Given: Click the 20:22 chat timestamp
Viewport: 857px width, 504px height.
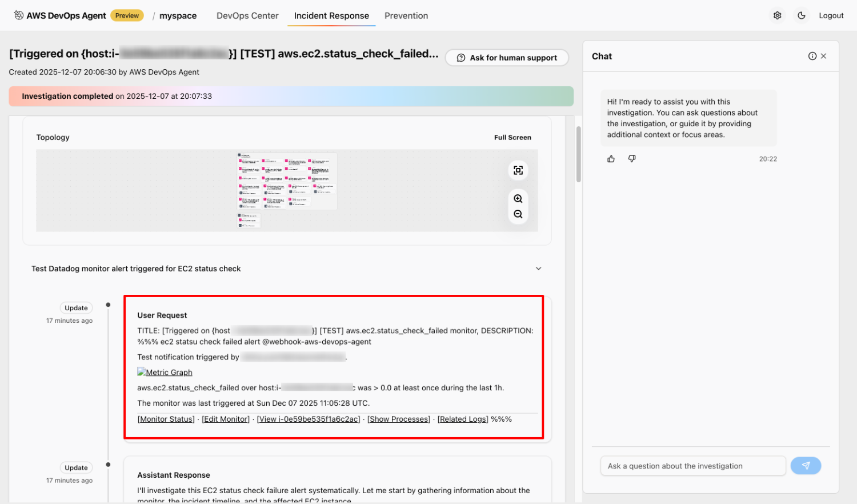Looking at the screenshot, I should click(x=768, y=159).
